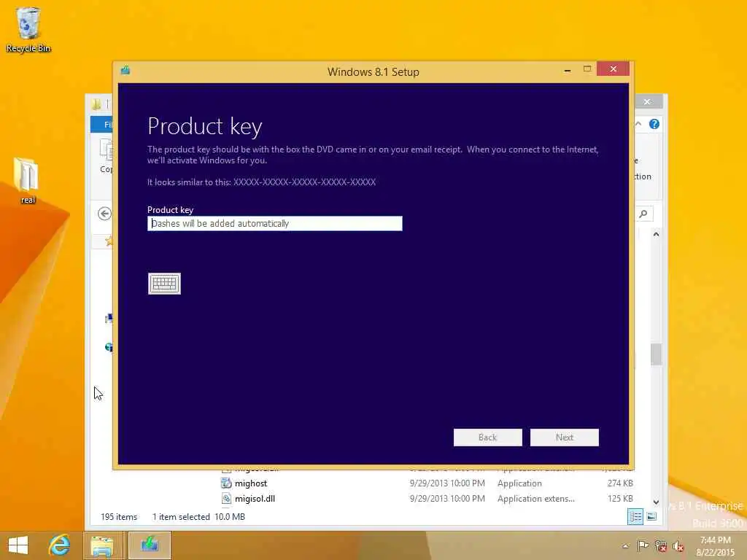
Task: Open File Explorer from the taskbar
Action: point(102,545)
